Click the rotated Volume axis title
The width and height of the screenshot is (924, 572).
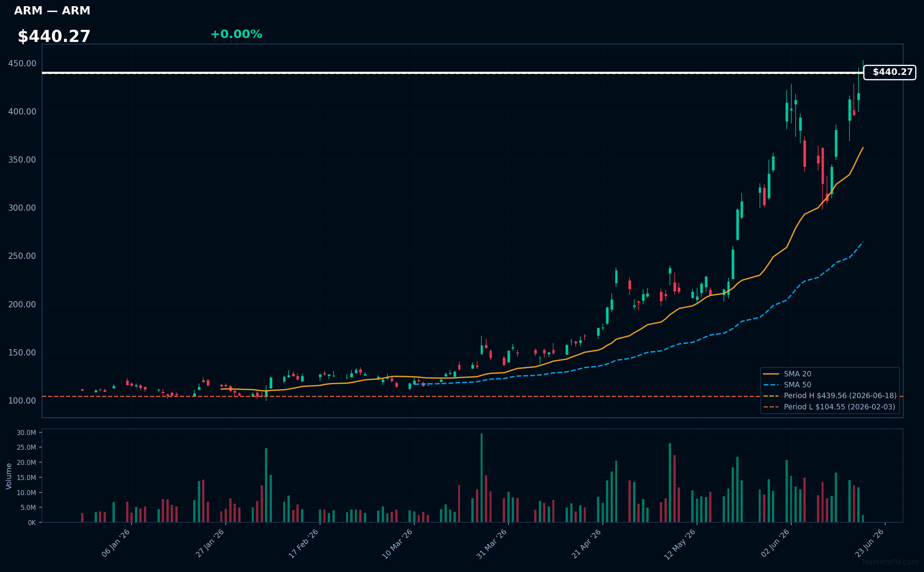pyautogui.click(x=9, y=476)
